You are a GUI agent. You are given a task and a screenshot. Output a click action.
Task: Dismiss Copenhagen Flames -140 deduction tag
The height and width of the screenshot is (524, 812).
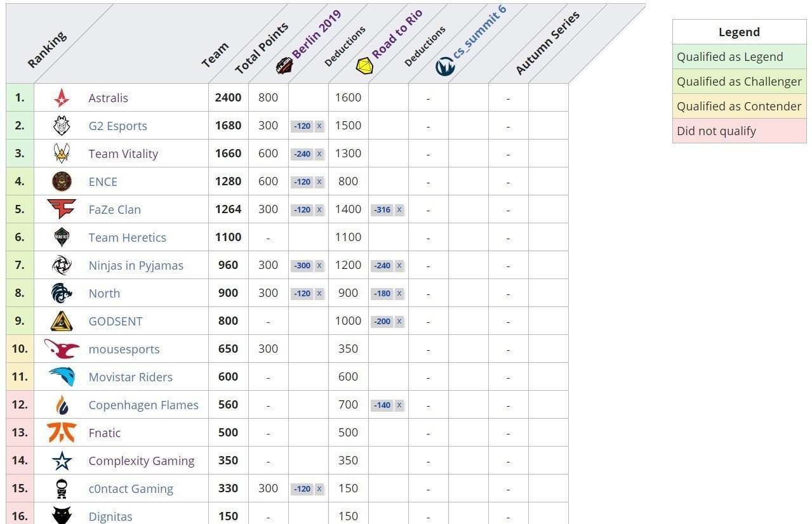point(399,405)
